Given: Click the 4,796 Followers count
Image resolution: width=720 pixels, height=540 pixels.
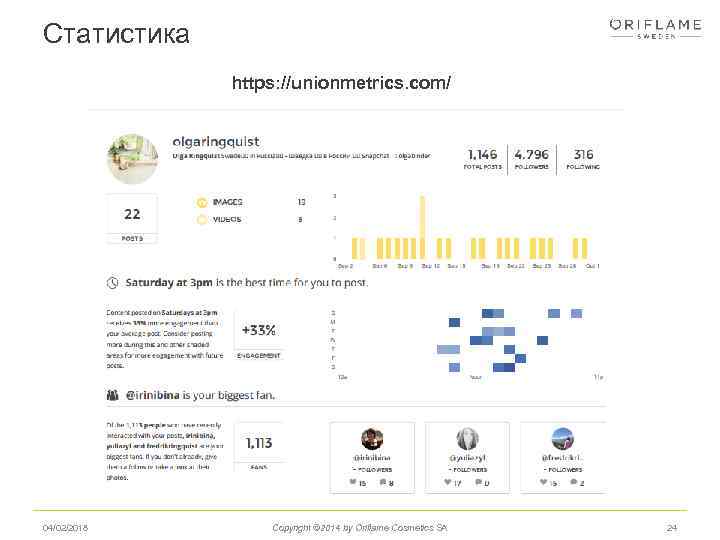Looking at the screenshot, I should (531, 155).
